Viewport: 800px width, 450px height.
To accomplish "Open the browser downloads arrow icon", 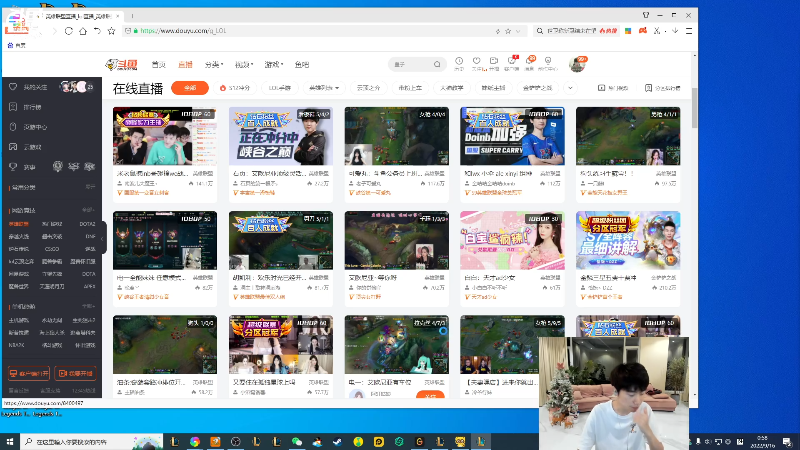I will [674, 31].
